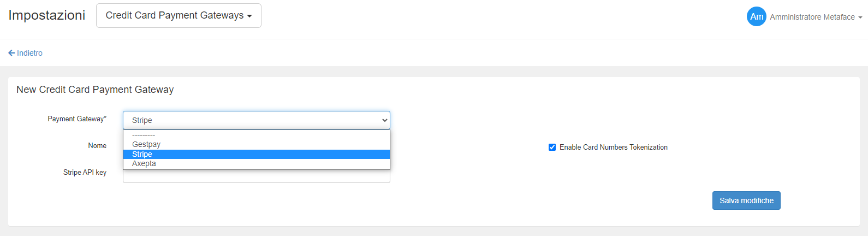This screenshot has width=868, height=236.
Task: Click the Impostazioni page title
Action: pyautogui.click(x=47, y=15)
